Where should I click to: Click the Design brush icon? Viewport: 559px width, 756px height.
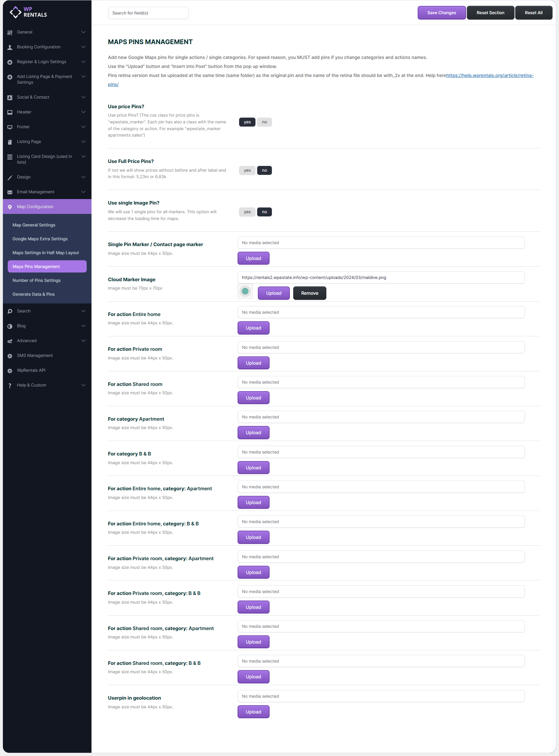[x=10, y=177]
